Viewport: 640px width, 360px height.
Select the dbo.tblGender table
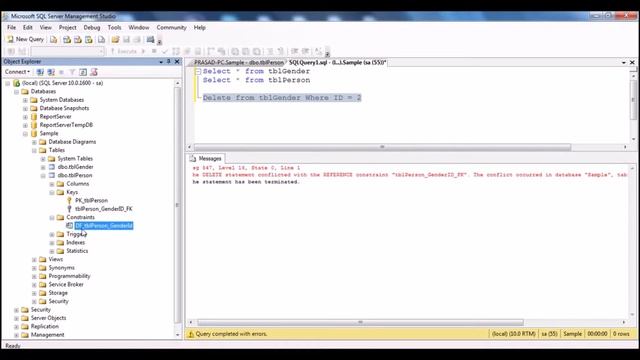tap(76, 167)
